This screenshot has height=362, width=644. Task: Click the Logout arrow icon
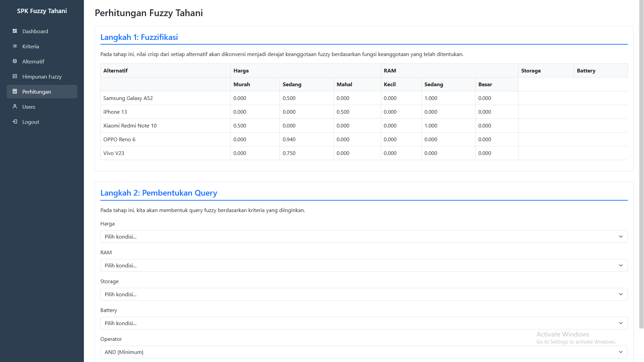click(x=15, y=121)
